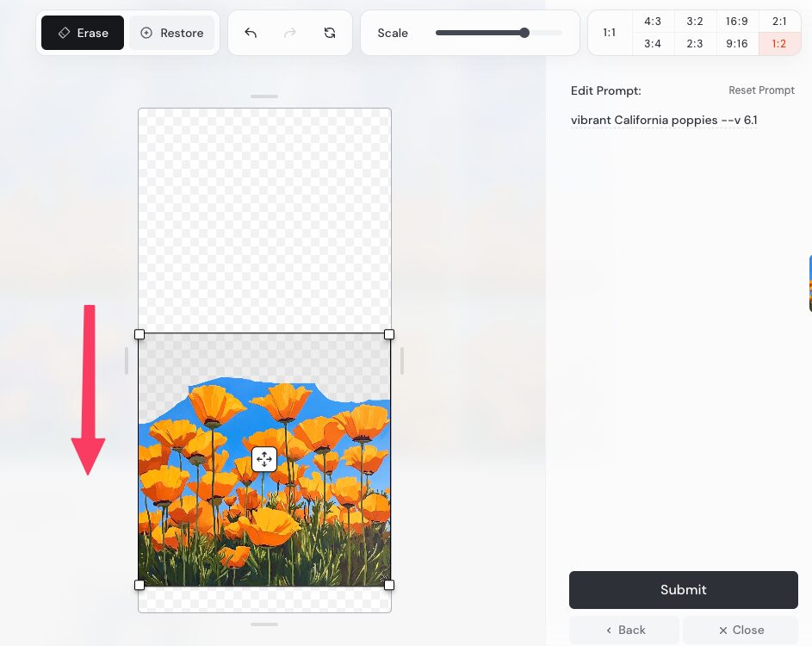Click the Scale slider handle

click(x=524, y=33)
